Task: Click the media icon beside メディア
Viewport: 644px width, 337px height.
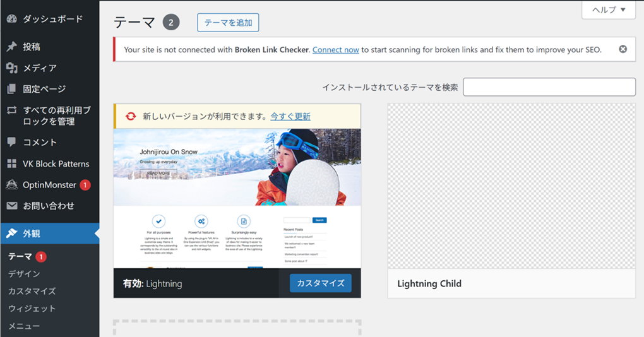Action: click(12, 68)
